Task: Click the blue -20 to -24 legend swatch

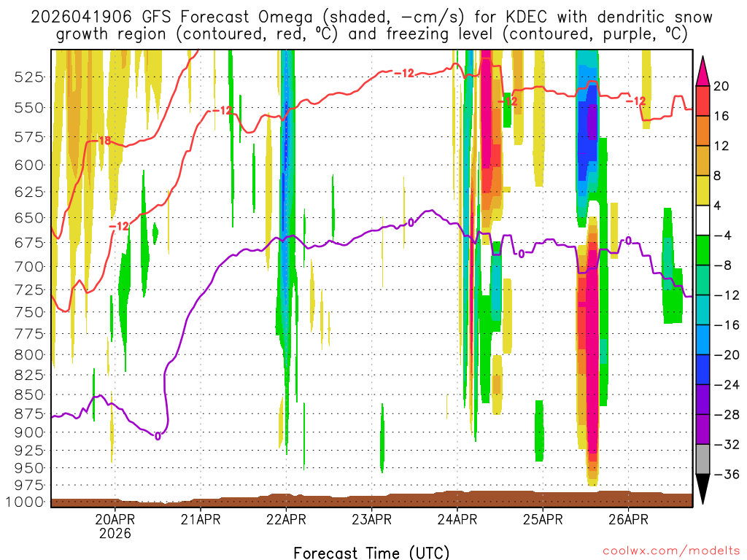Action: pos(703,370)
